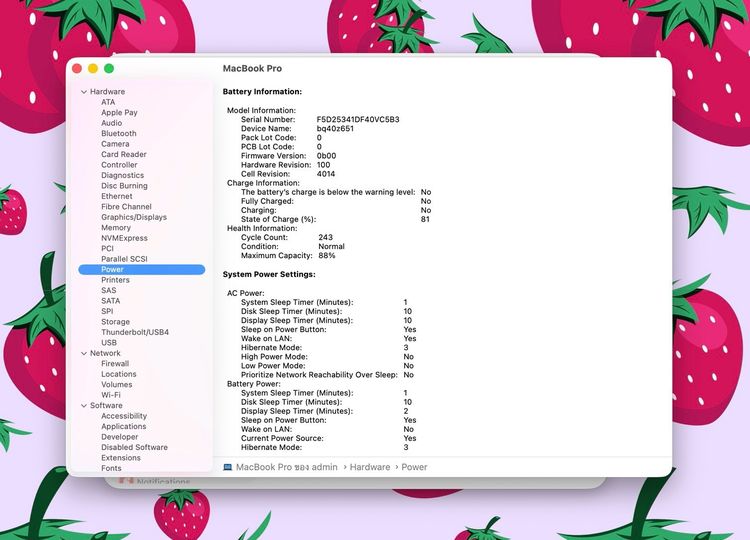This screenshot has height=540, width=750.
Task: Click Battery Information heading
Action: (x=262, y=92)
